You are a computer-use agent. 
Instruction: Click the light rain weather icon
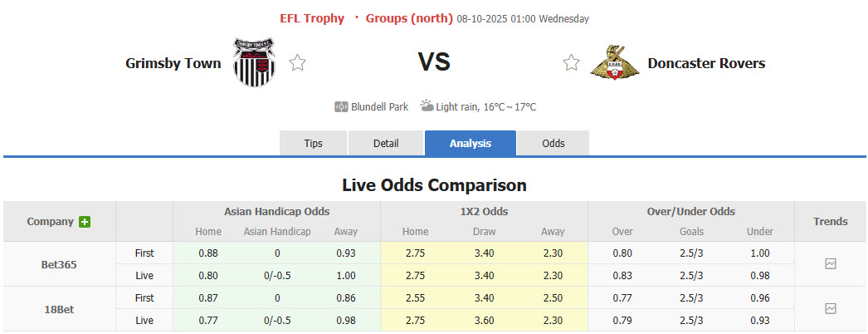pyautogui.click(x=427, y=106)
